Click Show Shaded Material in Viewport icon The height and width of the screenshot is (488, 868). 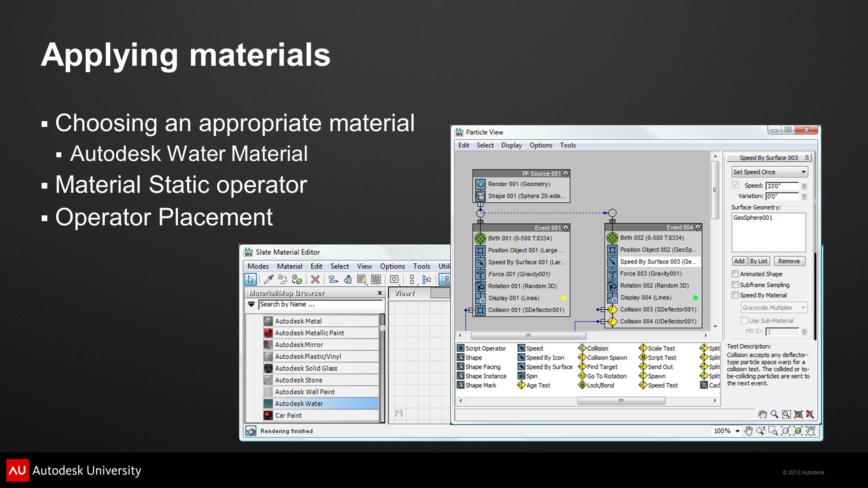click(x=362, y=279)
